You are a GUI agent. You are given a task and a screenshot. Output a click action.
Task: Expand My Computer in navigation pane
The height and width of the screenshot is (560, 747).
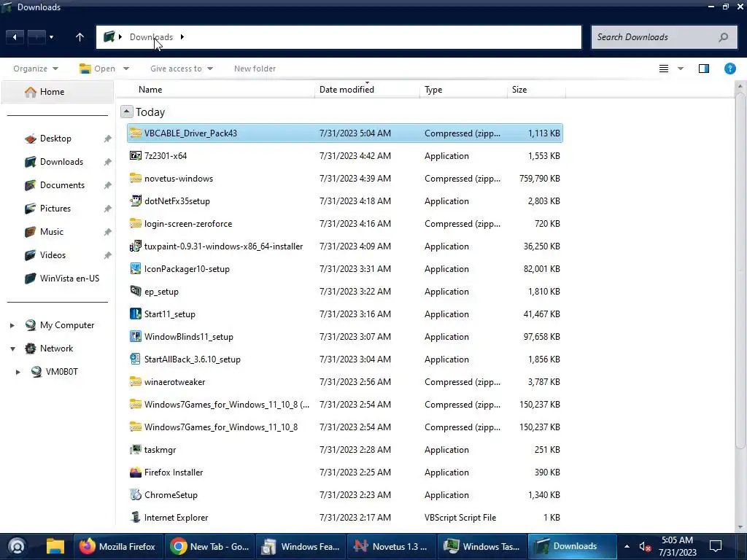click(x=12, y=325)
